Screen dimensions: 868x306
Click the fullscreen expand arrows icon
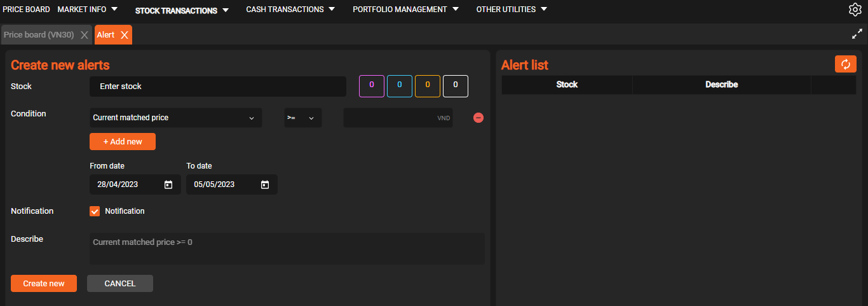pos(857,34)
